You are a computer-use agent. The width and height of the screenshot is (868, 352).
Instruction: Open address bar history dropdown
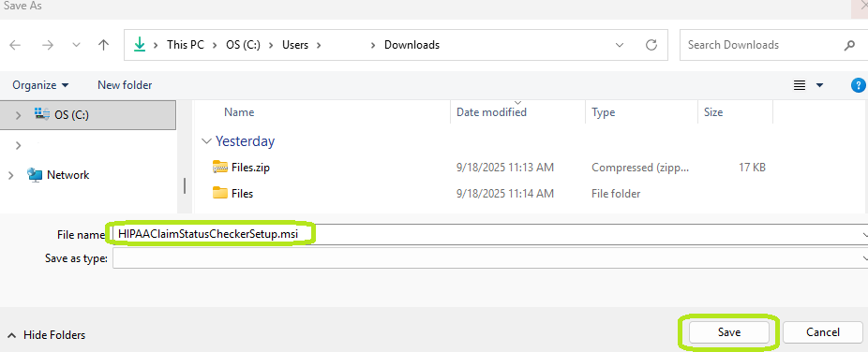(x=620, y=45)
